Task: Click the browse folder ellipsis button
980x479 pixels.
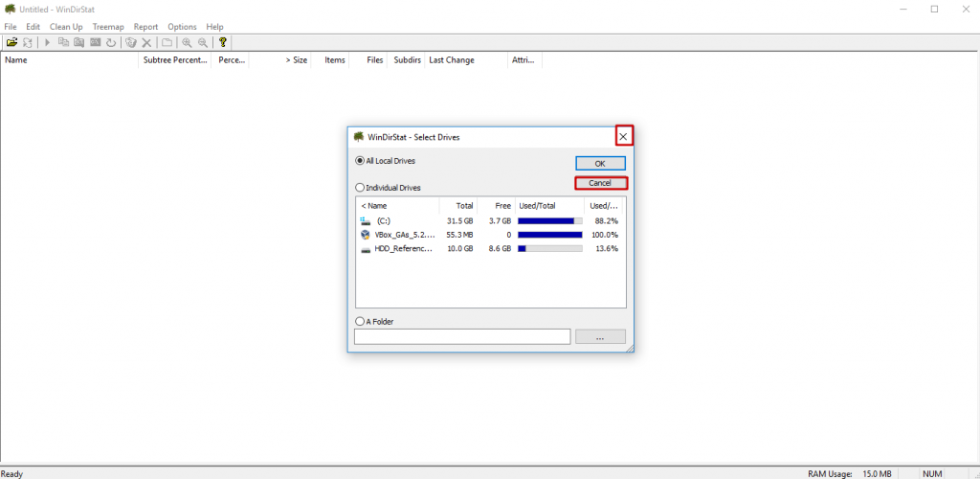Action: [x=600, y=337]
